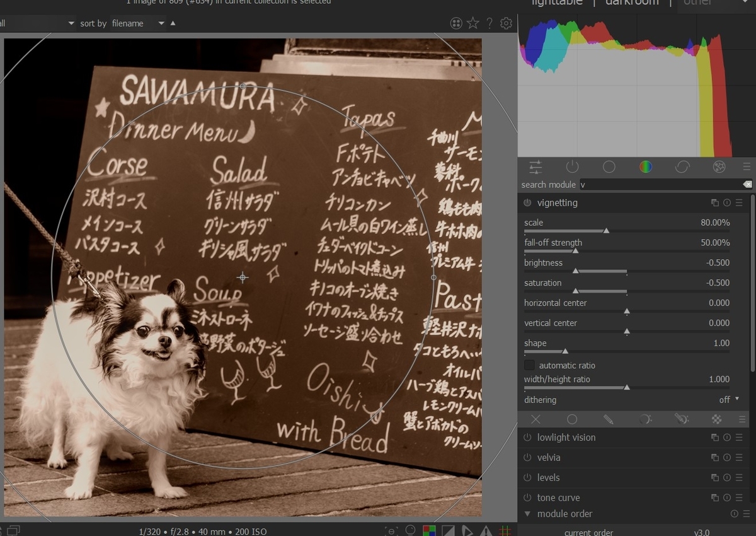Open levels module presets menu

[738, 478]
